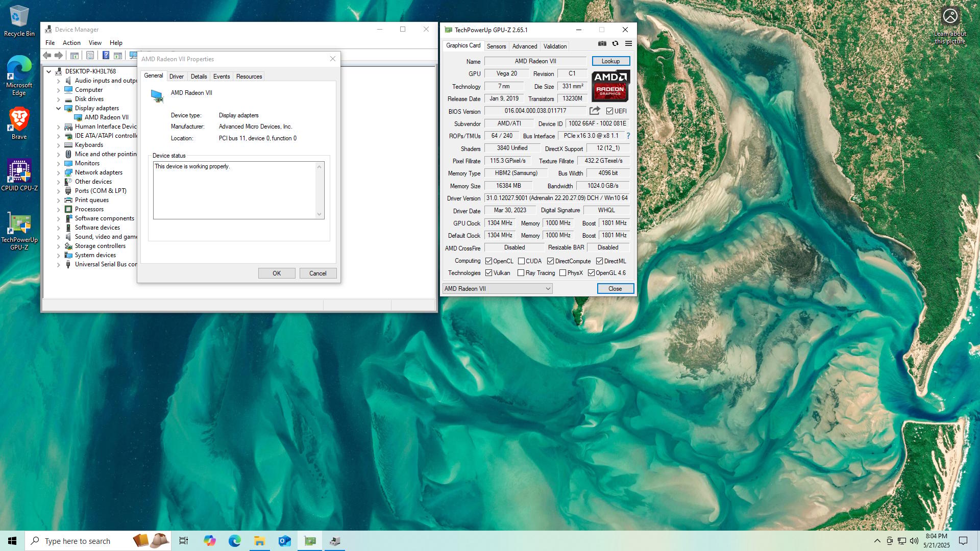The width and height of the screenshot is (980, 551).
Task: Toggle the OpenCL checkbox
Action: coord(488,261)
